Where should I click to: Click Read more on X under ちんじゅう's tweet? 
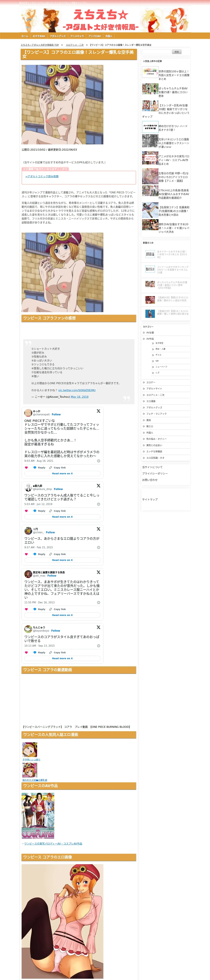[x=62, y=659]
